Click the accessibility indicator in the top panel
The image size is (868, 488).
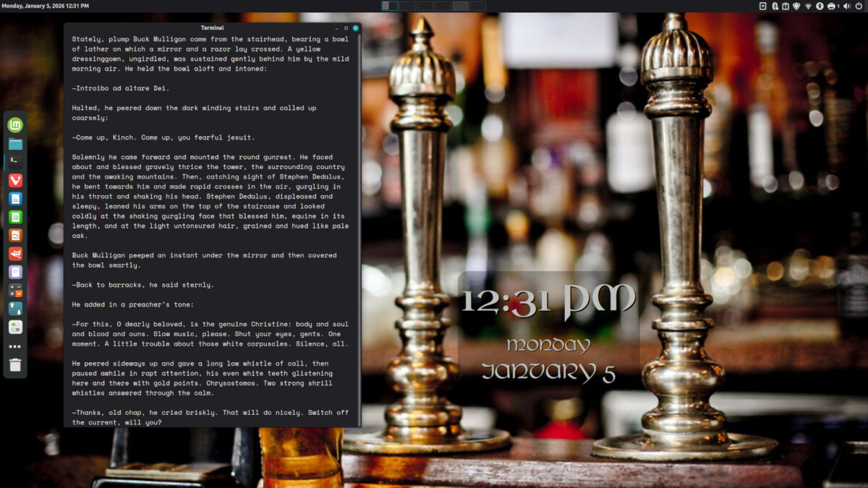point(820,6)
